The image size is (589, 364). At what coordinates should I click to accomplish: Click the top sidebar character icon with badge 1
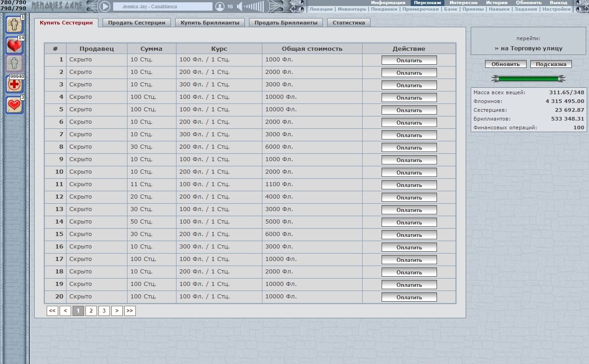point(14,24)
